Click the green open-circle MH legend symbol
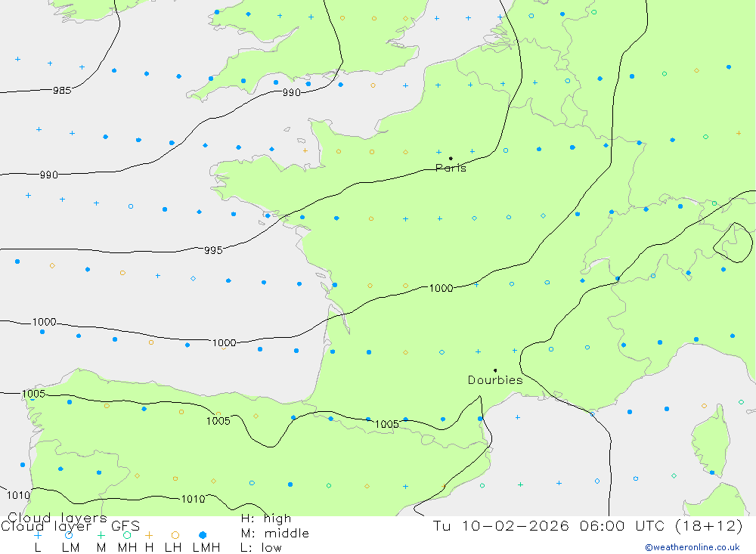Image resolution: width=756 pixels, height=554 pixels. 127,535
